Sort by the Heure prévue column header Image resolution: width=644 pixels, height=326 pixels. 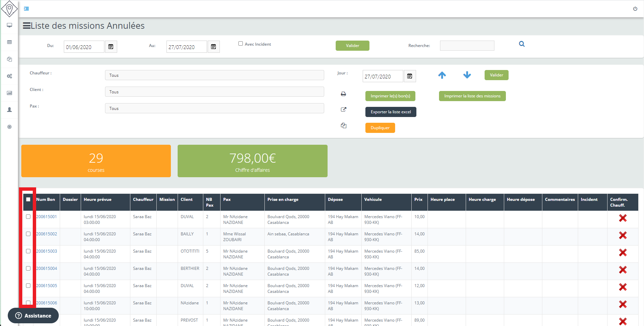point(98,200)
